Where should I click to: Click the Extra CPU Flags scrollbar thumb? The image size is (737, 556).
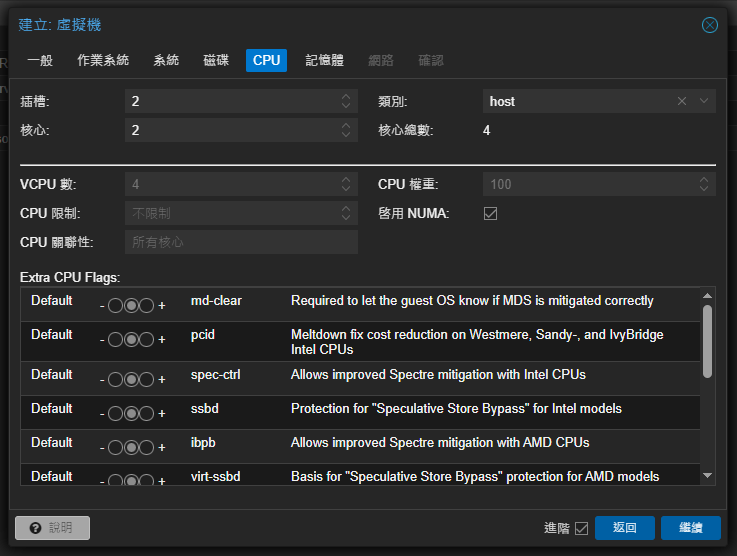[x=707, y=340]
